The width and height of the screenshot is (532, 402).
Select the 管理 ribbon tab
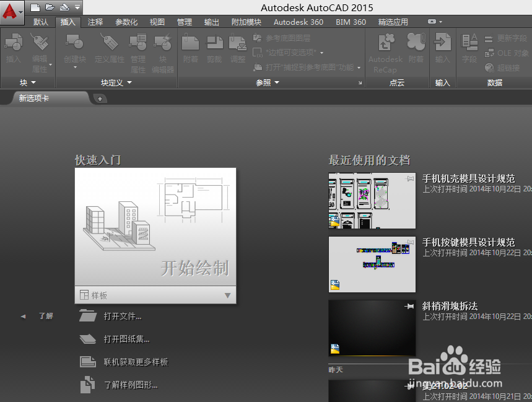pos(185,22)
